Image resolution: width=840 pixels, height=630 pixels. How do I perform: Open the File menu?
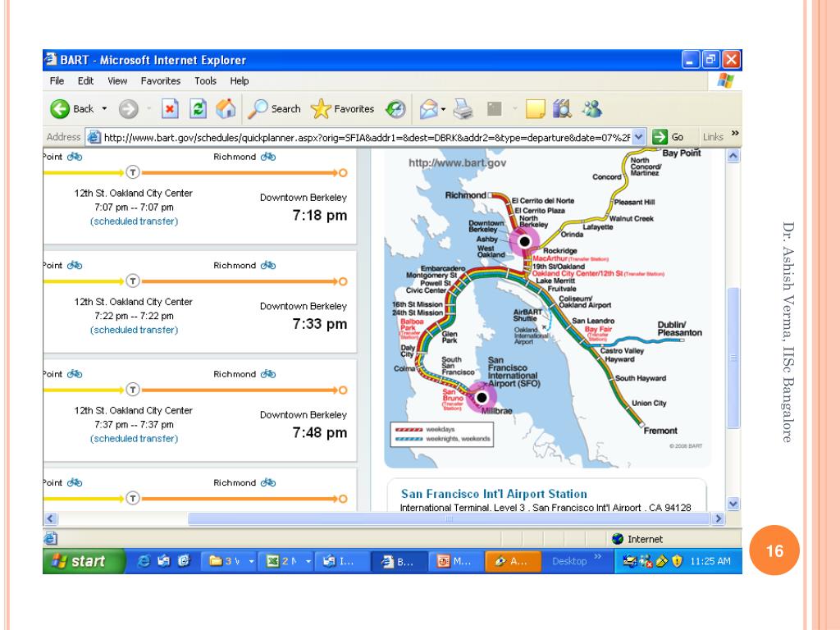57,81
